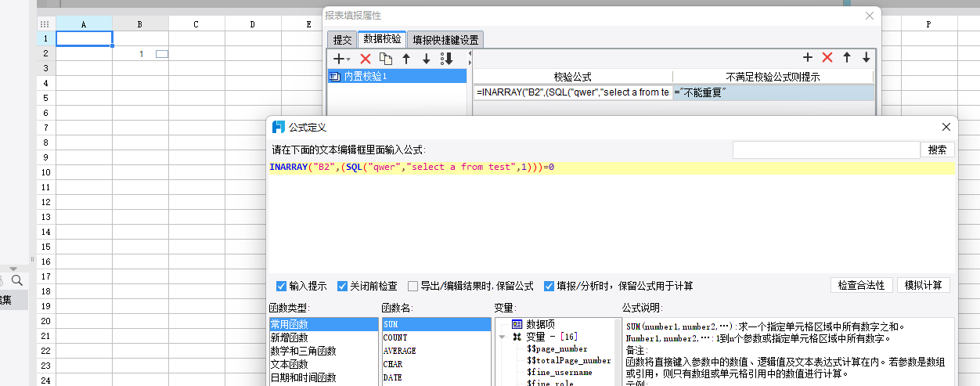This screenshot has height=386, width=980.
Task: Click the small widget icon in cell B2
Action: [162, 53]
